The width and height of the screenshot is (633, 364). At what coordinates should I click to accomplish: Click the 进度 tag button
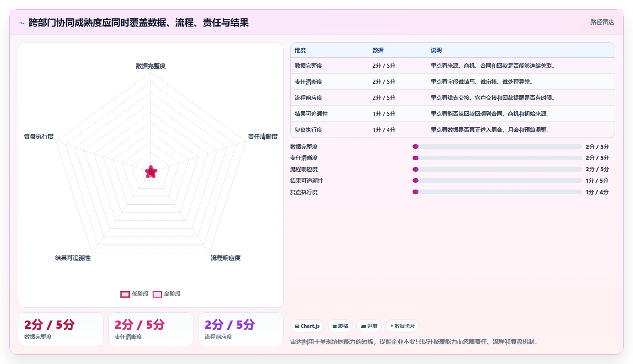point(369,326)
